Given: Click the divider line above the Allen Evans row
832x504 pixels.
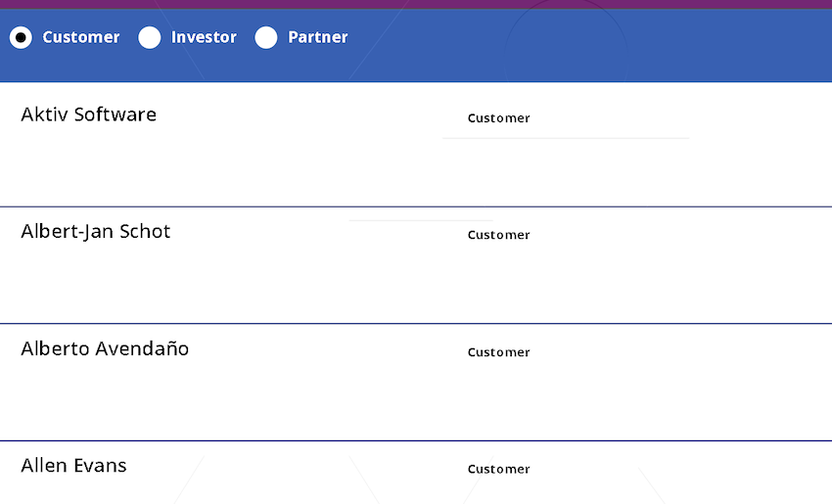Looking at the screenshot, I should coord(416,440).
